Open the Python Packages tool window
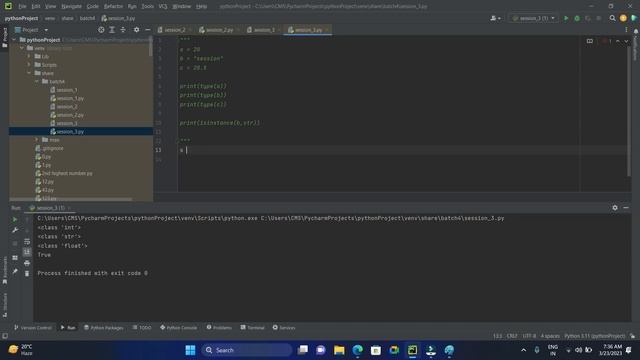Screen dimensions: 640x360 click(x=103, y=327)
